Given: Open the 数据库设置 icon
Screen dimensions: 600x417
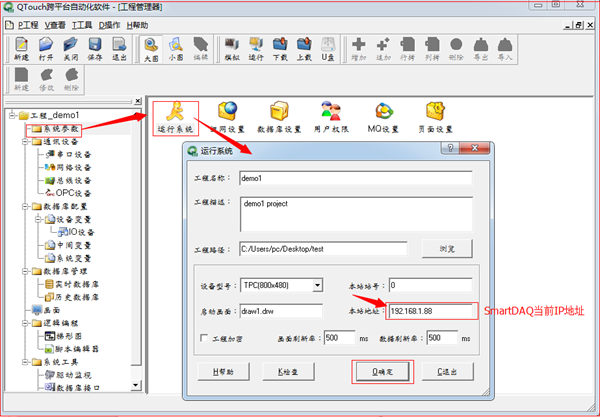Looking at the screenshot, I should tap(279, 116).
